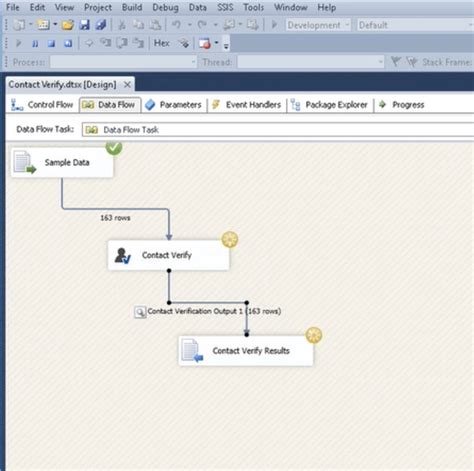Open the Development configuration dropdown
The height and width of the screenshot is (471, 474).
(x=318, y=25)
